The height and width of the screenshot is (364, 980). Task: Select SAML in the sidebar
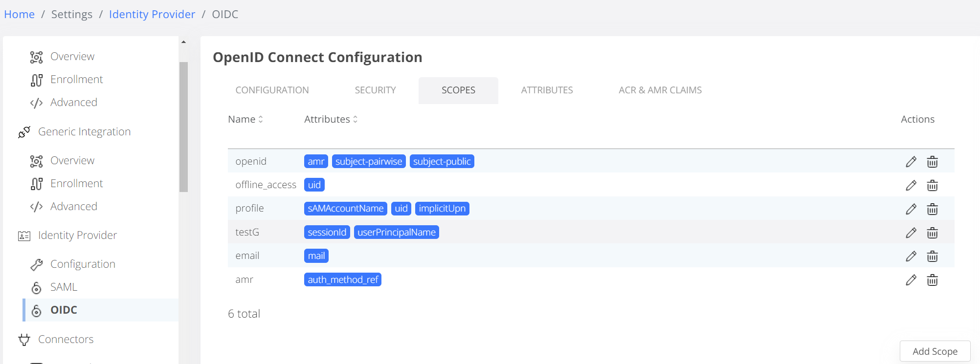(64, 287)
